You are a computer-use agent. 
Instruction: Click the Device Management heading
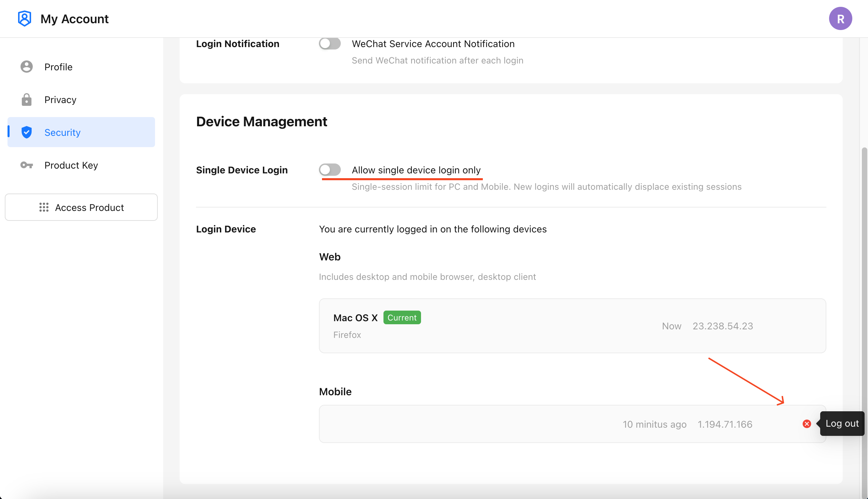262,122
